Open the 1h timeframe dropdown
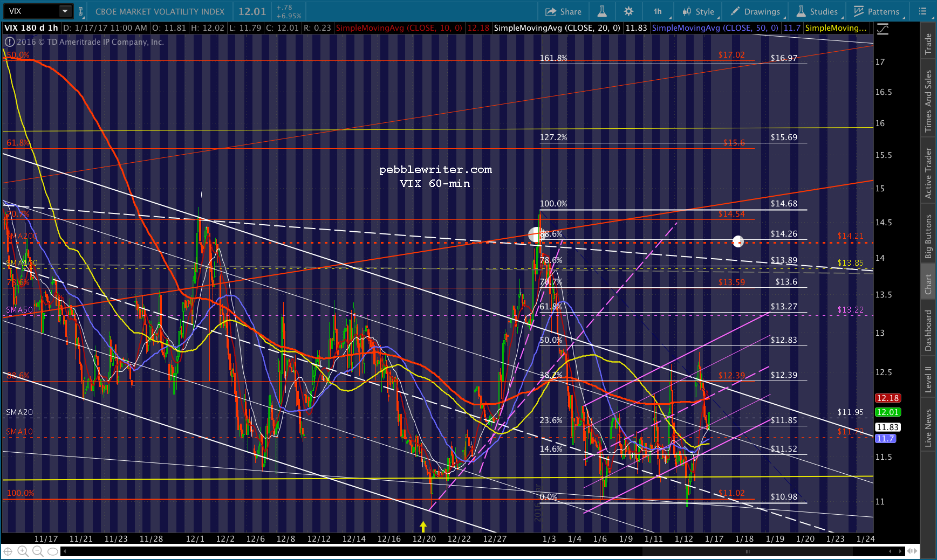The width and height of the screenshot is (937, 560). (x=659, y=11)
